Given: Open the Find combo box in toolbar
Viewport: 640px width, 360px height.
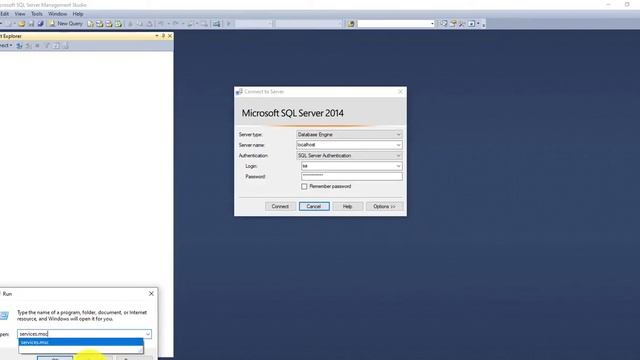Looking at the screenshot, I should click(432, 24).
